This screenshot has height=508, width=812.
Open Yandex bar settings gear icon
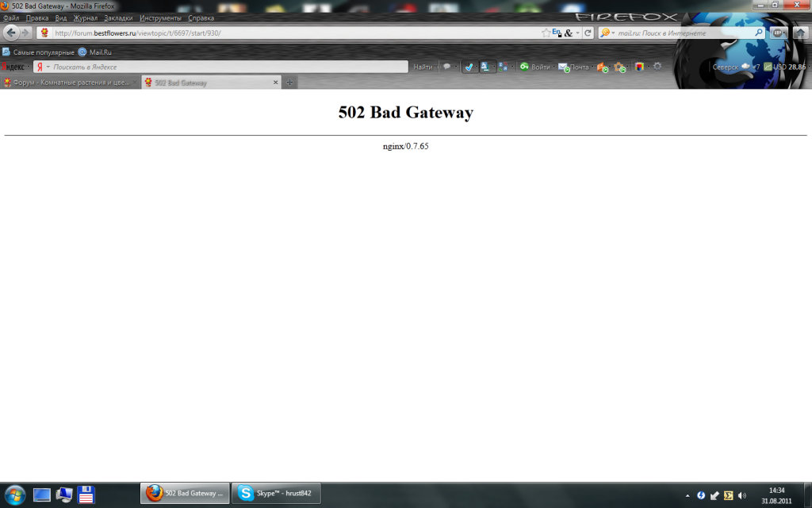[657, 67]
